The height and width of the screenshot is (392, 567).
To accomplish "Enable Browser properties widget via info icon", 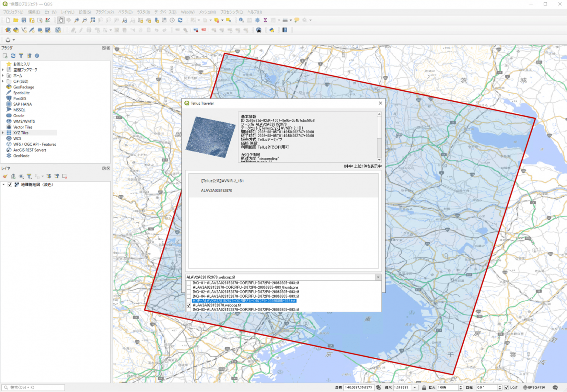I will point(37,56).
